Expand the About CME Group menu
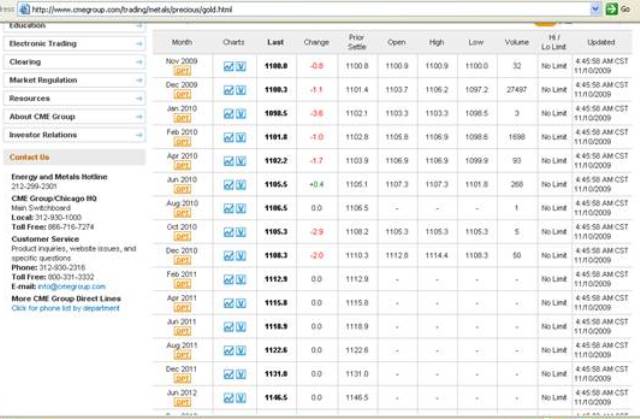The image size is (640, 419). coord(74,117)
